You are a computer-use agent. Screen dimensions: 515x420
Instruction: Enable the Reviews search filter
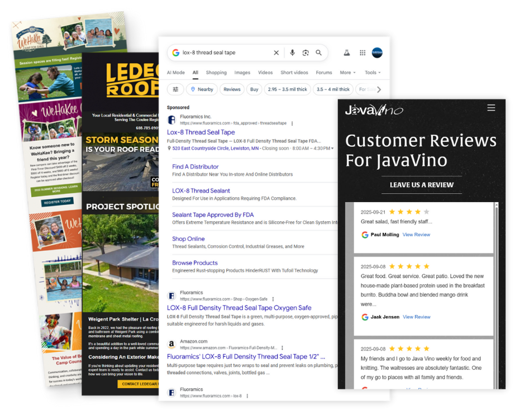[232, 89]
